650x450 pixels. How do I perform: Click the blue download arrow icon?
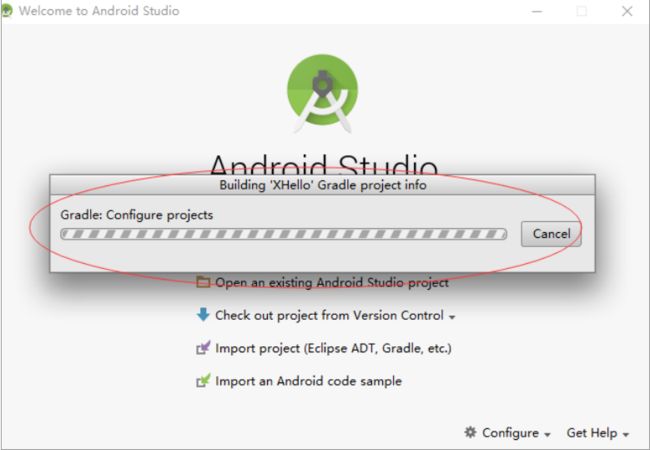(x=203, y=315)
